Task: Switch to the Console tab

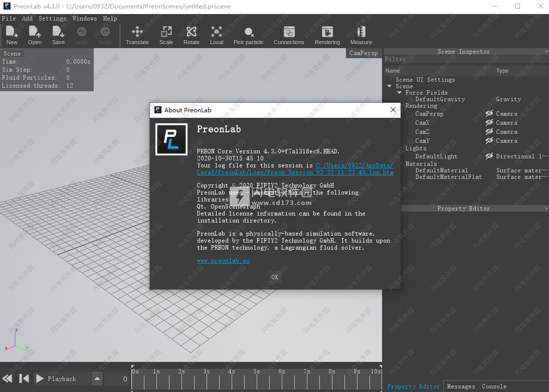Action: [x=494, y=386]
